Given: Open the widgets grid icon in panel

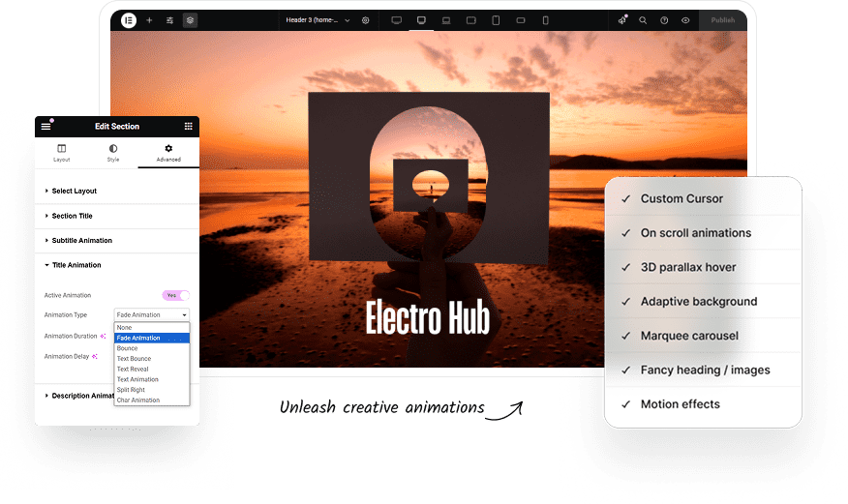Looking at the screenshot, I should coord(188,127).
